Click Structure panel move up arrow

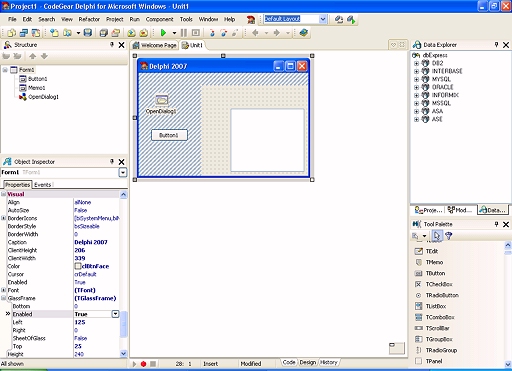tap(32, 56)
